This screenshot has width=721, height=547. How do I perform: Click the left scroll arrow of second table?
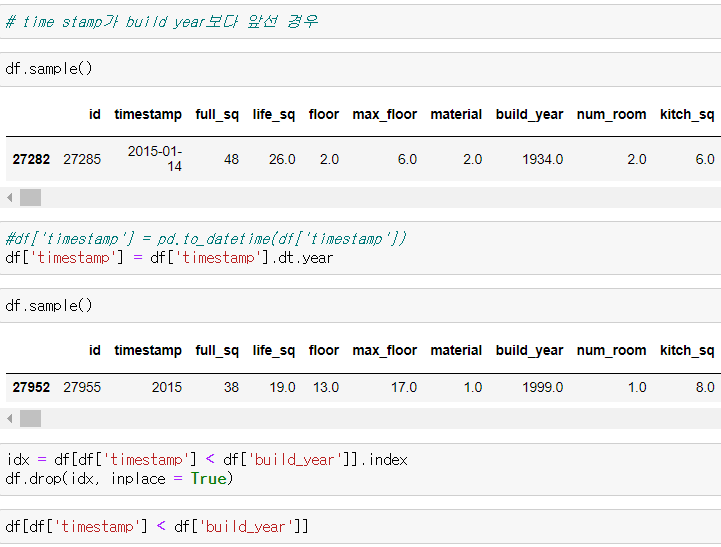[x=9, y=419]
